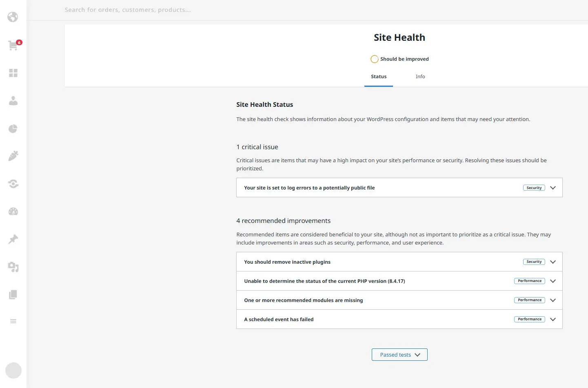
Task: Expand the PHP version status chevron
Action: click(553, 281)
